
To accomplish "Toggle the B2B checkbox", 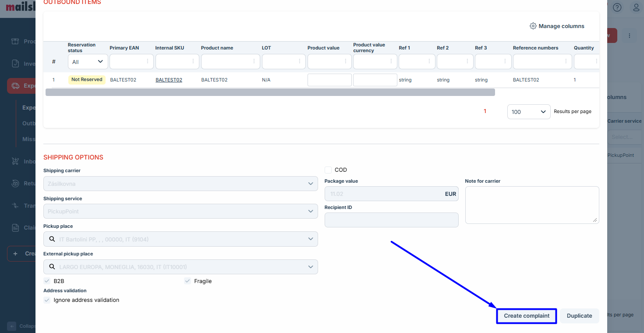I will click(47, 281).
